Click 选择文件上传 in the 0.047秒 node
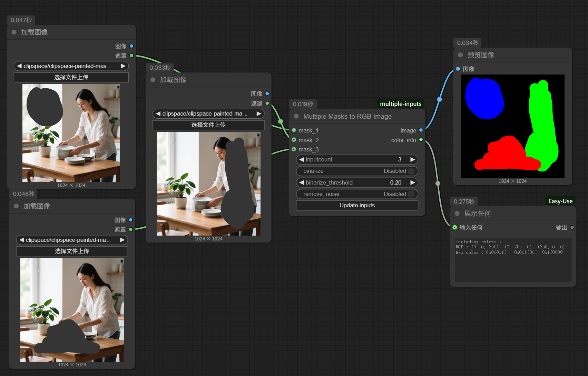Image resolution: width=588 pixels, height=376 pixels. coord(71,77)
